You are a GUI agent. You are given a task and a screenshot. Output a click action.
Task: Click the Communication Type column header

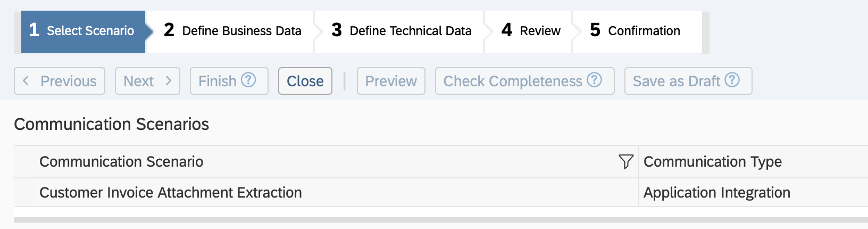tap(713, 161)
